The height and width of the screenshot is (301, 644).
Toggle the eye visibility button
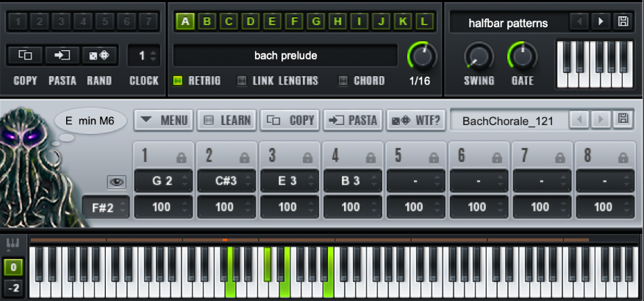tap(117, 183)
